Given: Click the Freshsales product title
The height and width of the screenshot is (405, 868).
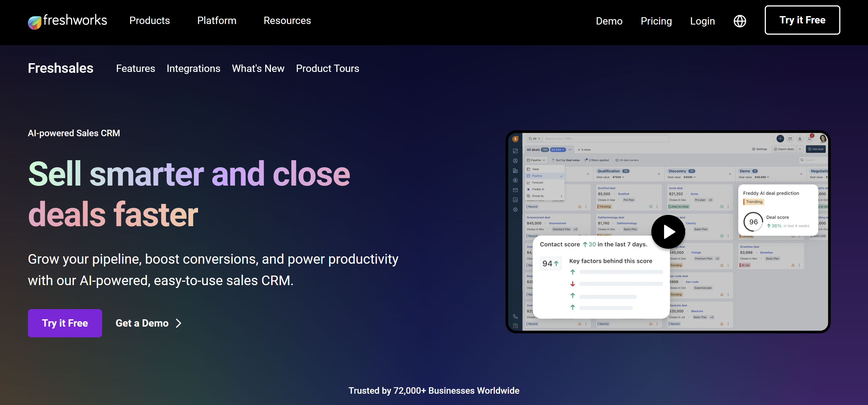Looking at the screenshot, I should click(x=61, y=68).
